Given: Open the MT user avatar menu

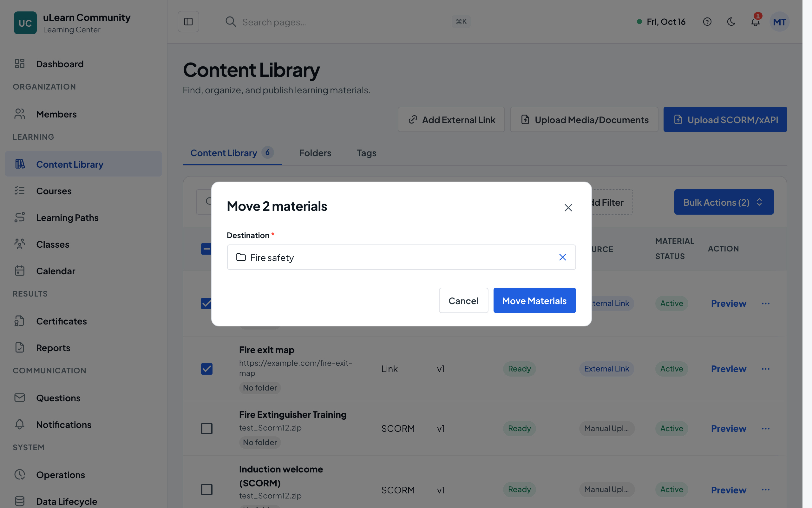Looking at the screenshot, I should (779, 22).
